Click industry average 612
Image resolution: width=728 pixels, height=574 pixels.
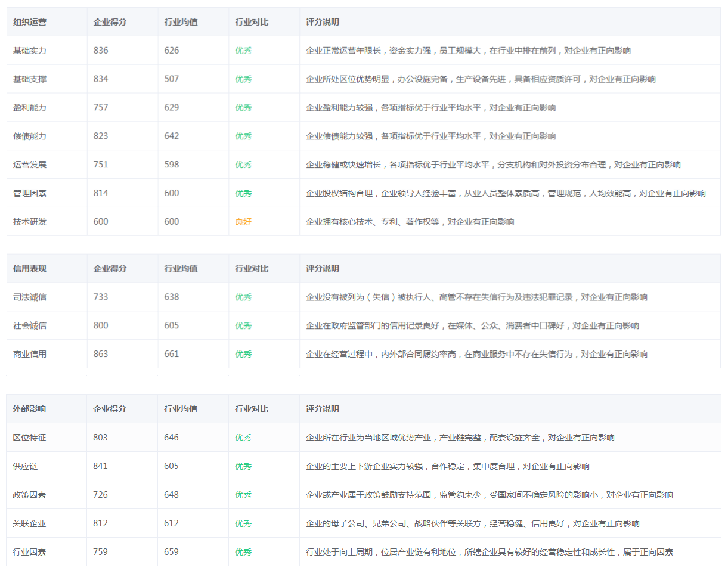[171, 524]
